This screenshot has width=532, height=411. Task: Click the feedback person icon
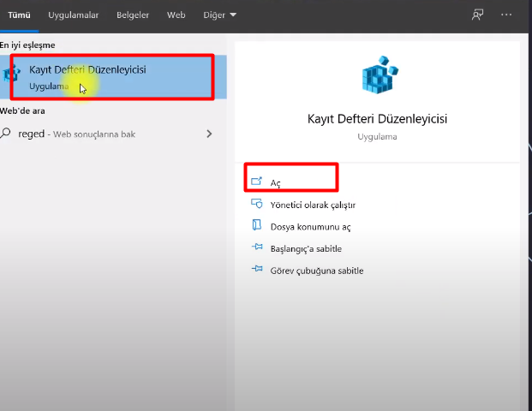[477, 15]
